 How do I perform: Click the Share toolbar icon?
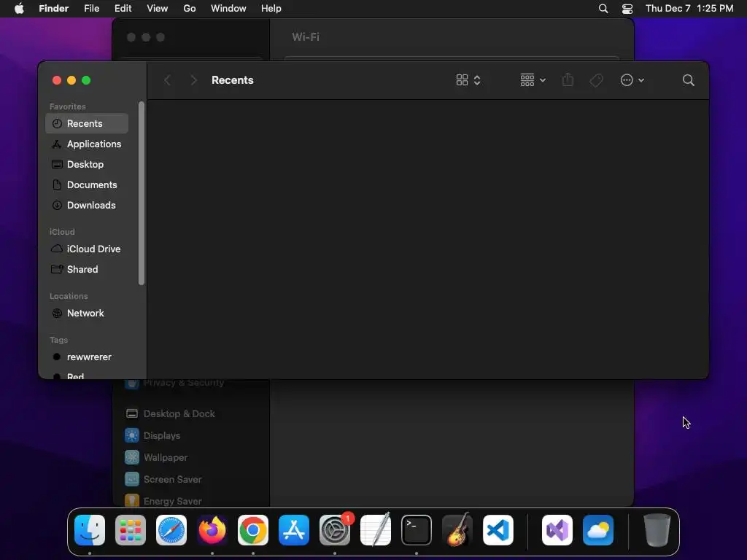tap(568, 80)
